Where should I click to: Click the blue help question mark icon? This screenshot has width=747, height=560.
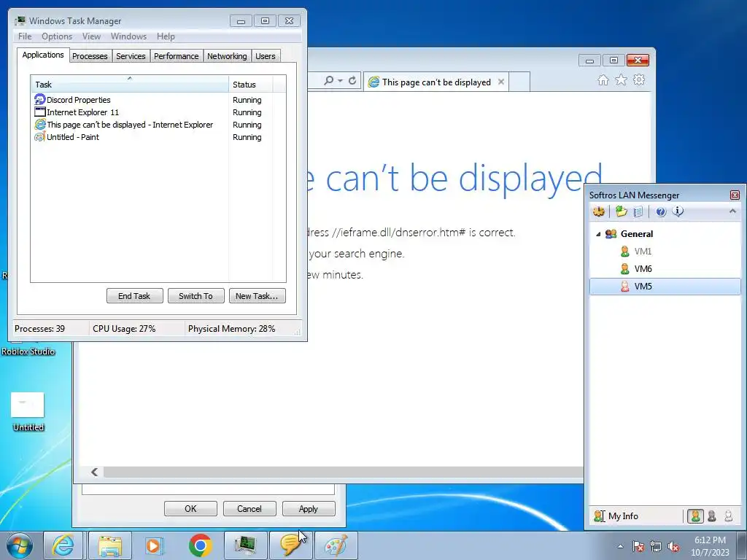pos(661,212)
